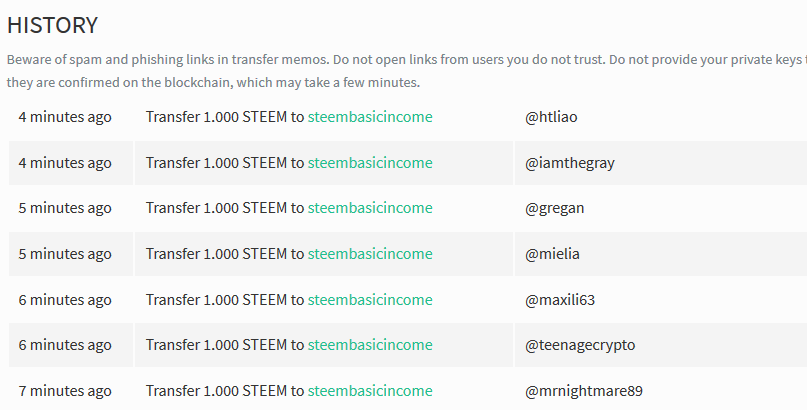
Task: Click the timestamp in the @teenagecrypto row
Action: 65,345
